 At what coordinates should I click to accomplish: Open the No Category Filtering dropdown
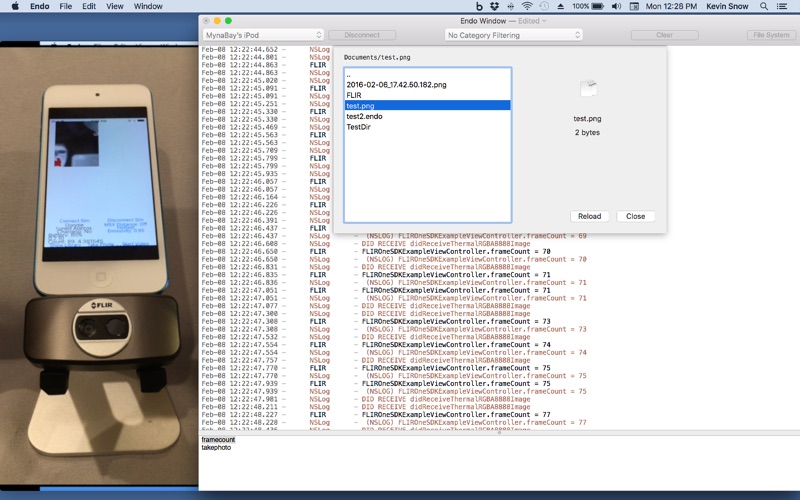(x=513, y=35)
